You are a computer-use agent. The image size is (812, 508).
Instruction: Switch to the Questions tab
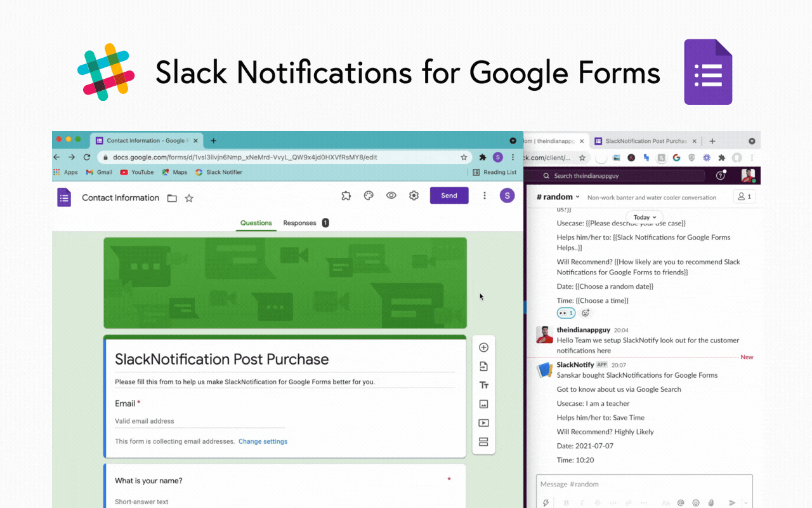click(x=256, y=223)
